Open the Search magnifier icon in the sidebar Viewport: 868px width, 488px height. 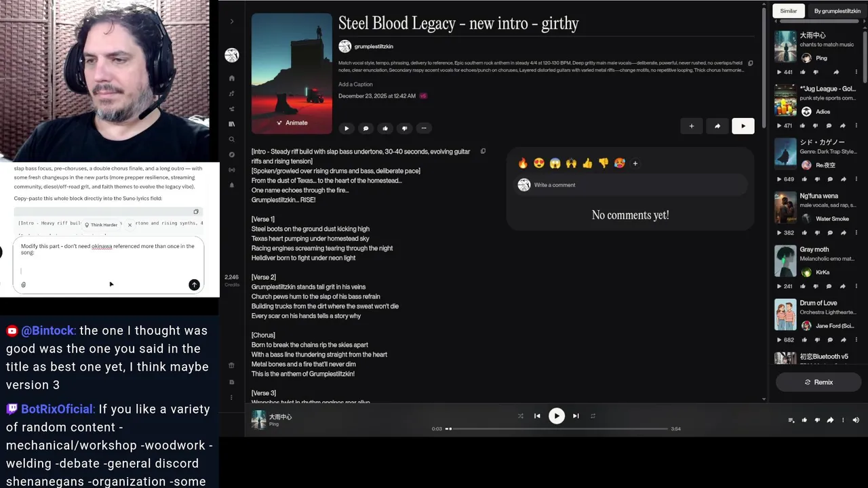(232, 140)
